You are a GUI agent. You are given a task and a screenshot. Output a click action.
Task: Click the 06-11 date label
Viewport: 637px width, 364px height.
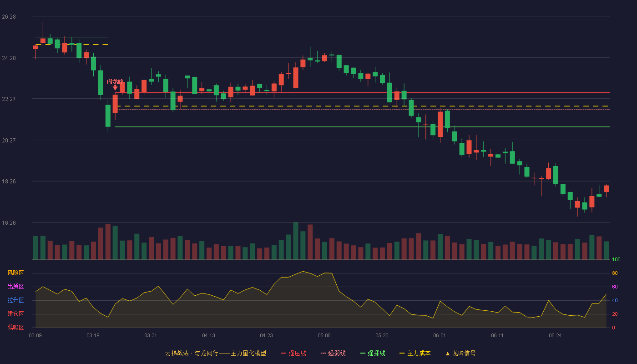coord(497,335)
